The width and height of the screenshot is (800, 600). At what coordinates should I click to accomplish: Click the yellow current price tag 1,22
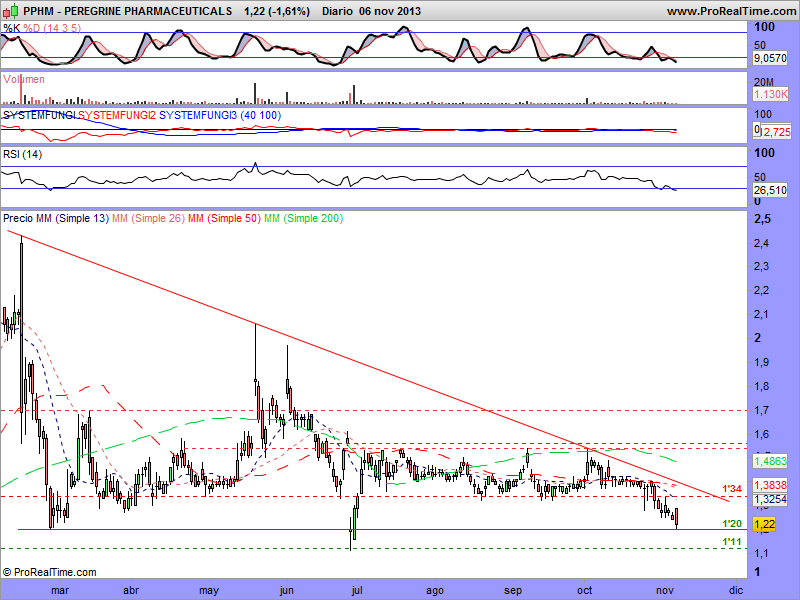point(764,524)
